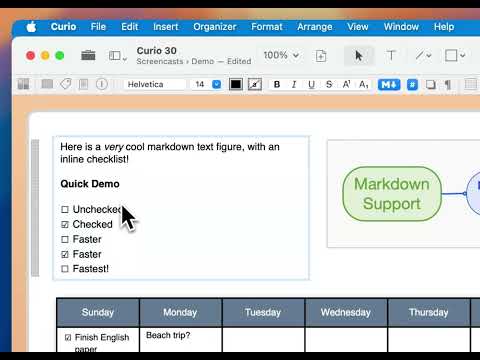Click the Sunday table header
Screen dimensions: 480x360
(98, 312)
